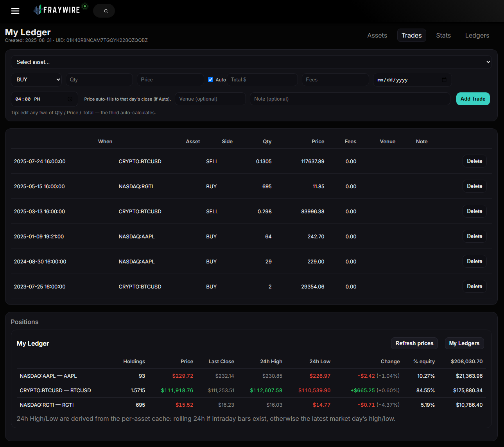Image resolution: width=504 pixels, height=447 pixels.
Task: Click the Qty input field
Action: tap(99, 79)
